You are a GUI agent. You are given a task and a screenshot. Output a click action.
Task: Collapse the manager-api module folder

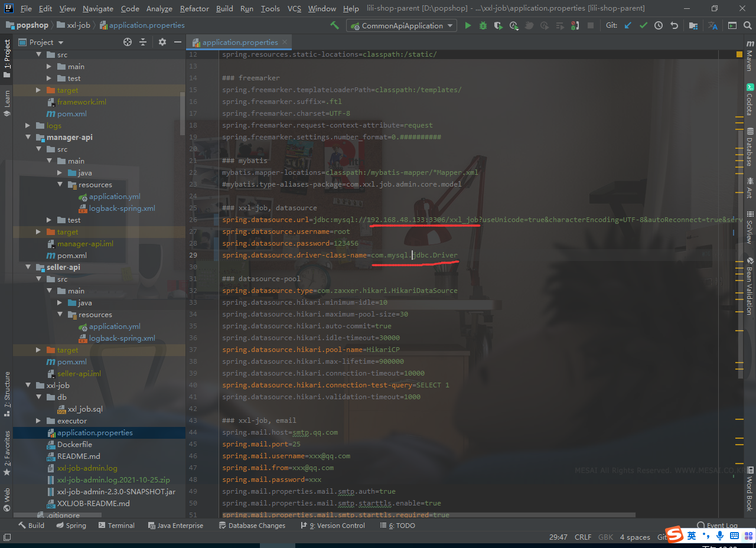[x=28, y=137]
